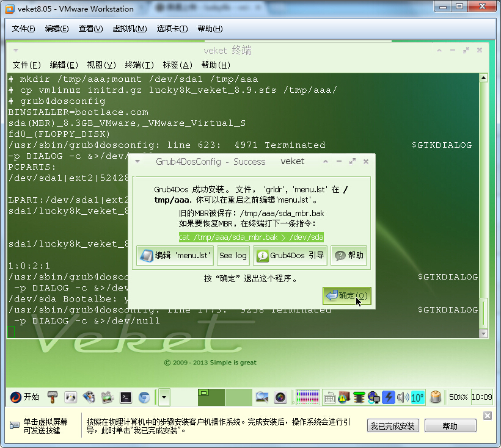Open the Grub4Dos 引导 info button
The image size is (501, 448).
click(290, 255)
